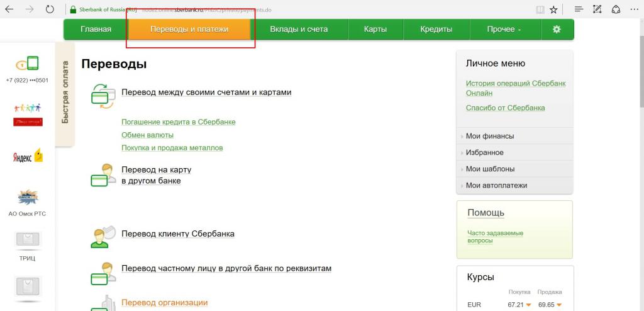Click the browser address bar URL
The image size is (644, 311).
[206, 10]
